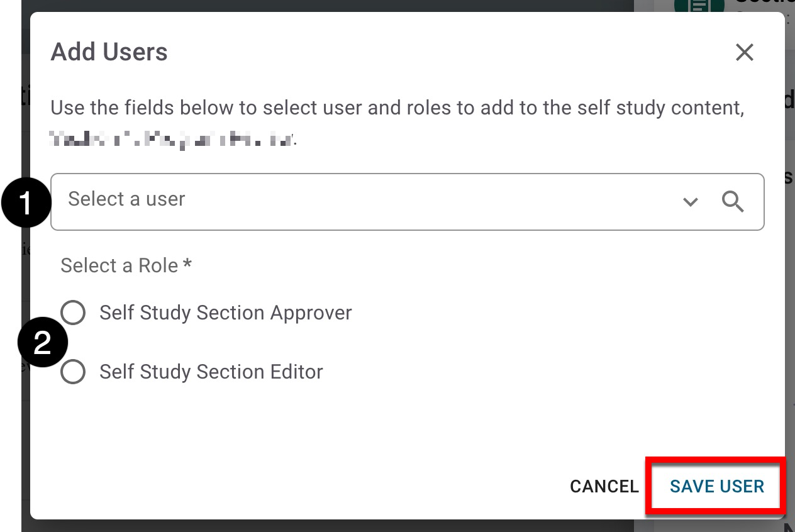Click the magnifier search icon in user field

[733, 202]
